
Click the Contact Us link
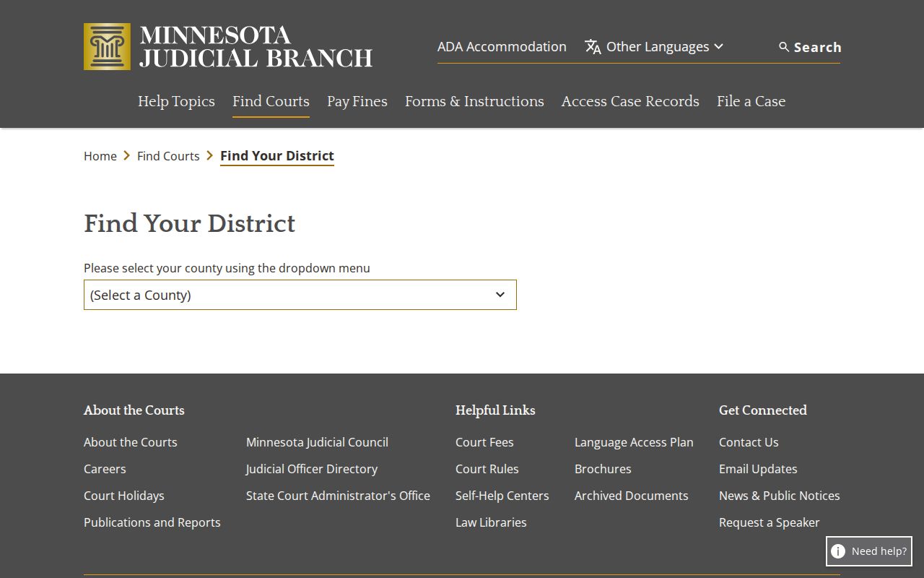[x=749, y=442]
